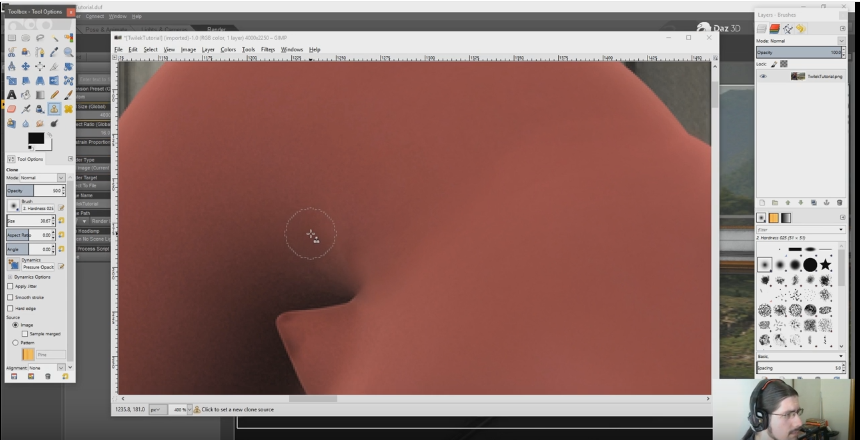Select the Heal tool

(x=69, y=109)
